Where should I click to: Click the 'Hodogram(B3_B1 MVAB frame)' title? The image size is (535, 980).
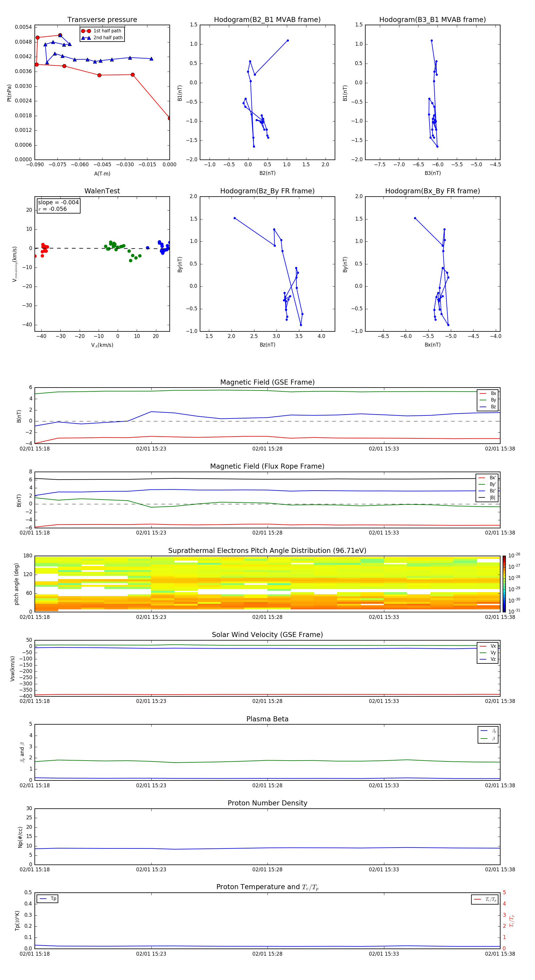pos(432,20)
